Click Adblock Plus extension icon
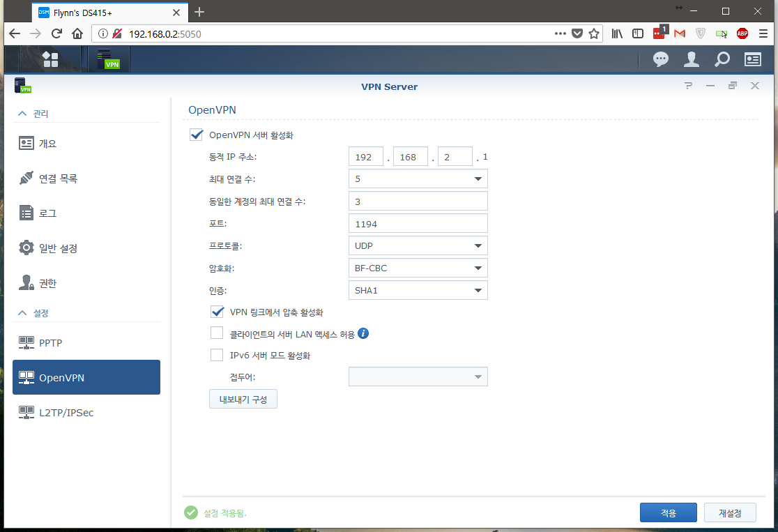This screenshot has width=778, height=532. click(742, 33)
